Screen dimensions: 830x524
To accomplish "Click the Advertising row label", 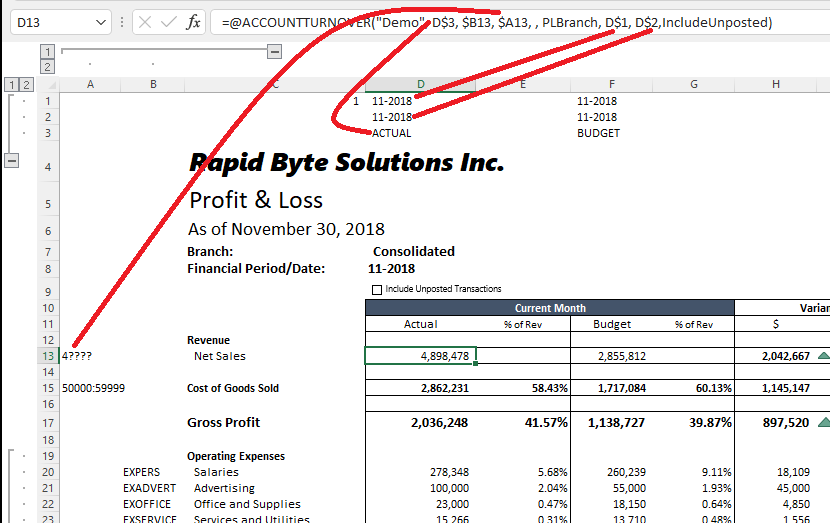I will click(x=224, y=488).
